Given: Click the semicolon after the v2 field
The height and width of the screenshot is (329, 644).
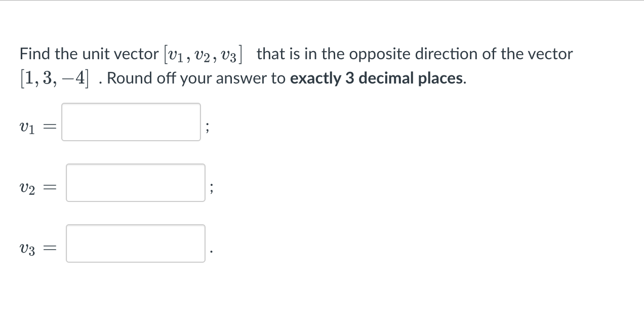Looking at the screenshot, I should point(211,188).
